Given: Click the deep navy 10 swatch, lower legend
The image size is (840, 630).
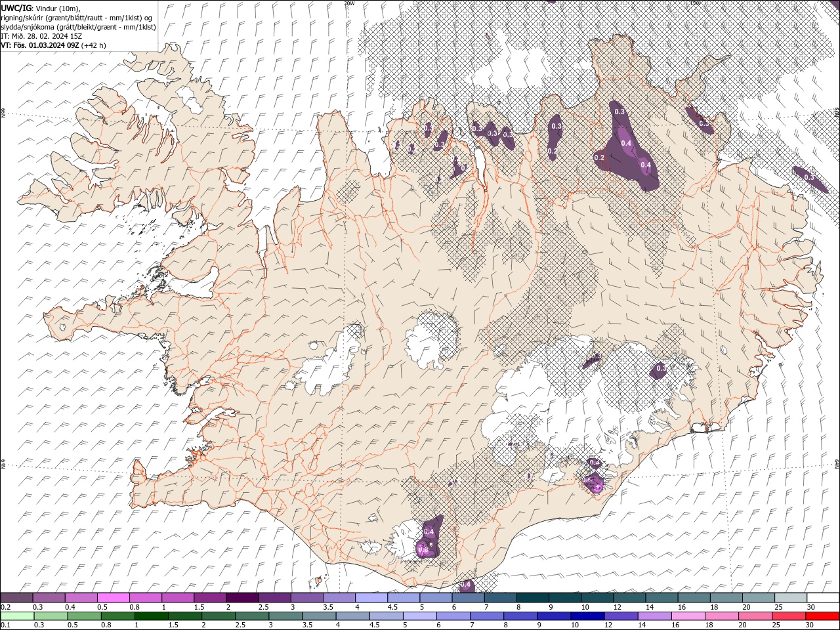Looking at the screenshot, I should [x=587, y=616].
